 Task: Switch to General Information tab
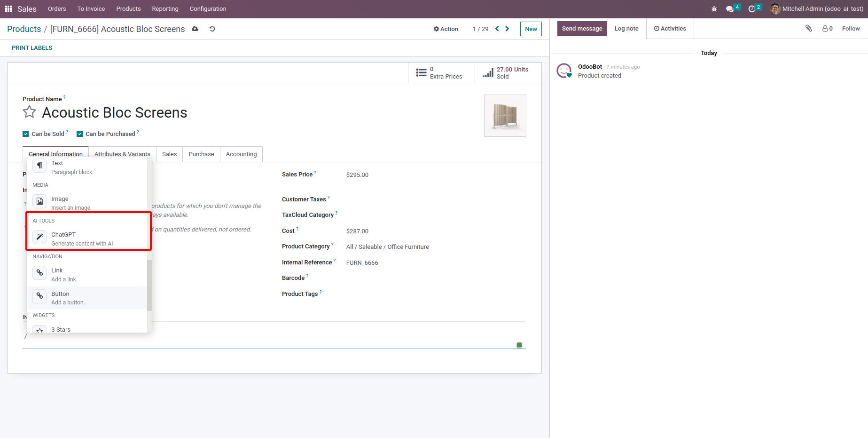pos(55,154)
